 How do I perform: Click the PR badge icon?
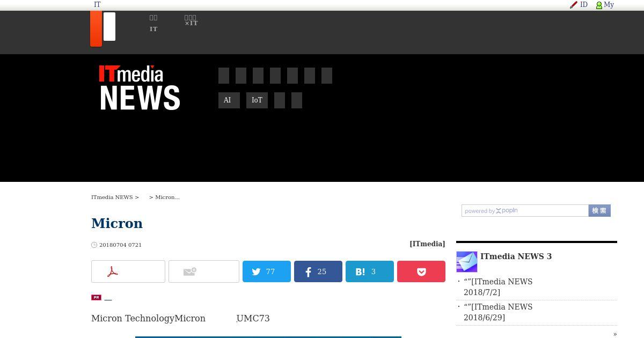pyautogui.click(x=96, y=297)
